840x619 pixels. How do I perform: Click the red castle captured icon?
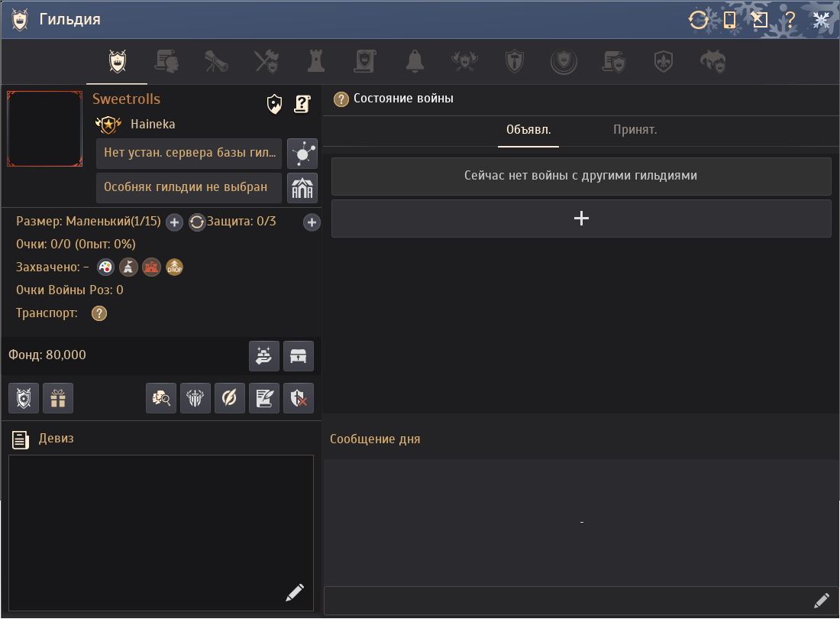point(151,267)
